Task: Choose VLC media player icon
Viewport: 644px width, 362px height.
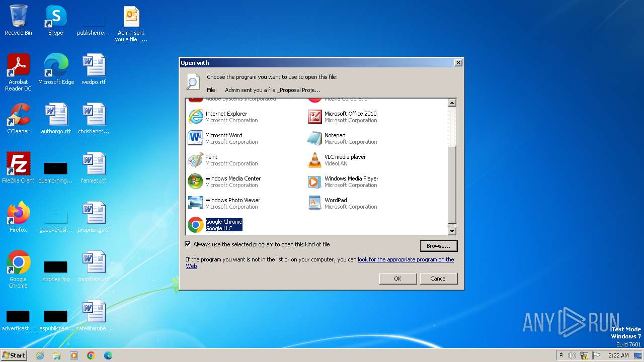Action: 315,160
